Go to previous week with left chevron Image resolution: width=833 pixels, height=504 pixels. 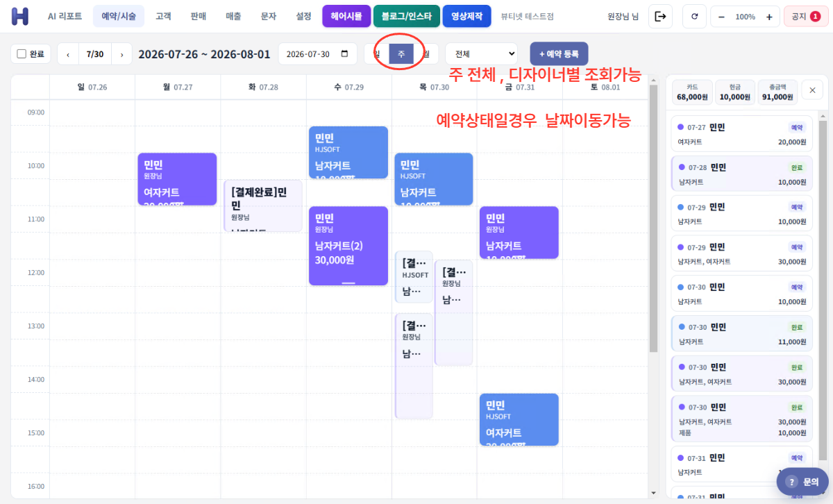tap(67, 53)
